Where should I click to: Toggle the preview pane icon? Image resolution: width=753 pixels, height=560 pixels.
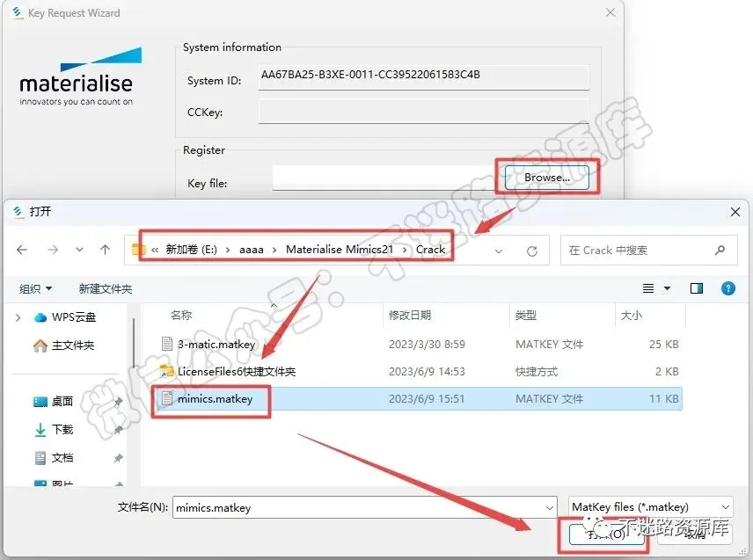point(697,288)
